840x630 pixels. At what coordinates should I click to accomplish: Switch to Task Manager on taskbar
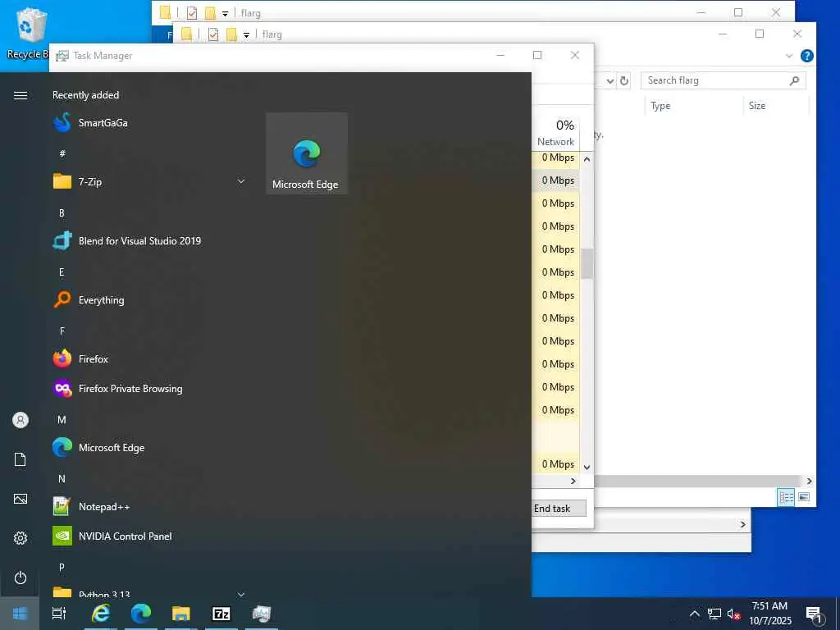262,614
